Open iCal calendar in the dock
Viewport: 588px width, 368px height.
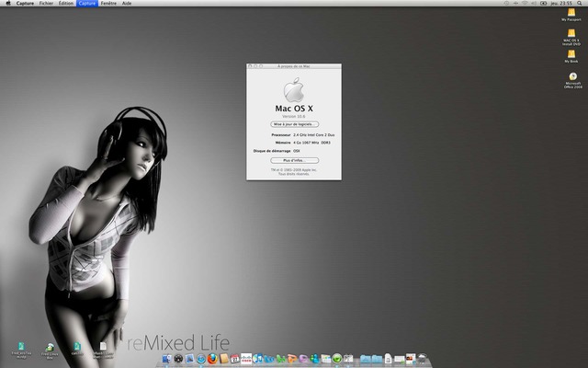tap(235, 359)
